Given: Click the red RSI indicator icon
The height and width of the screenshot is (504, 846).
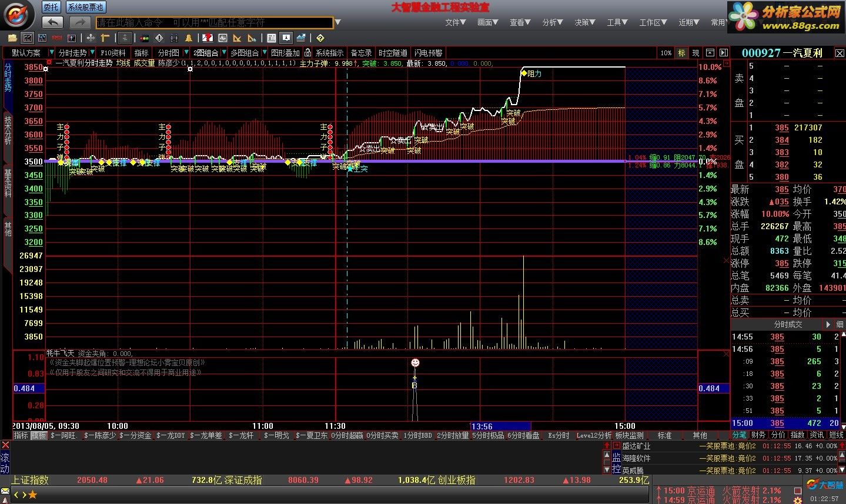Looking at the screenshot, I should click(57, 38).
